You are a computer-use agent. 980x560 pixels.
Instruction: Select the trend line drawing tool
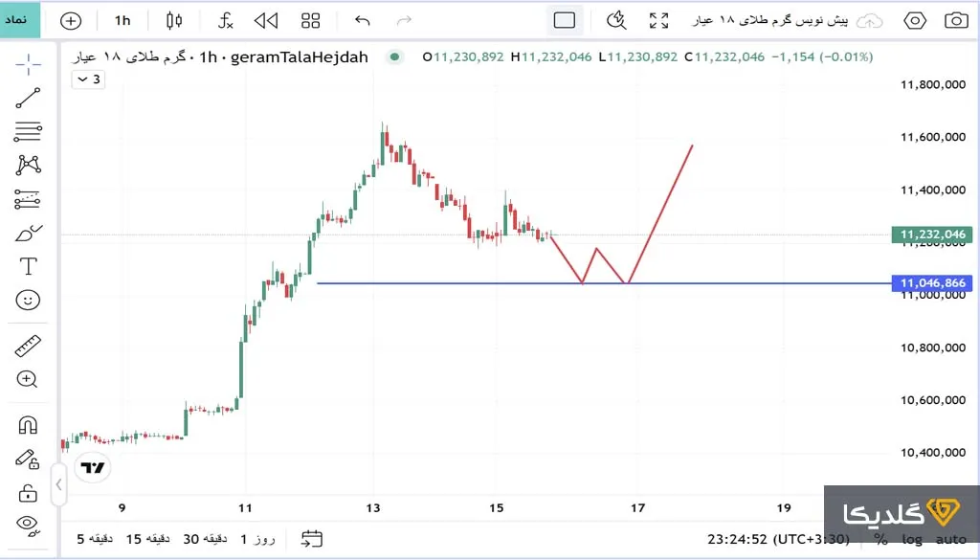click(x=29, y=99)
